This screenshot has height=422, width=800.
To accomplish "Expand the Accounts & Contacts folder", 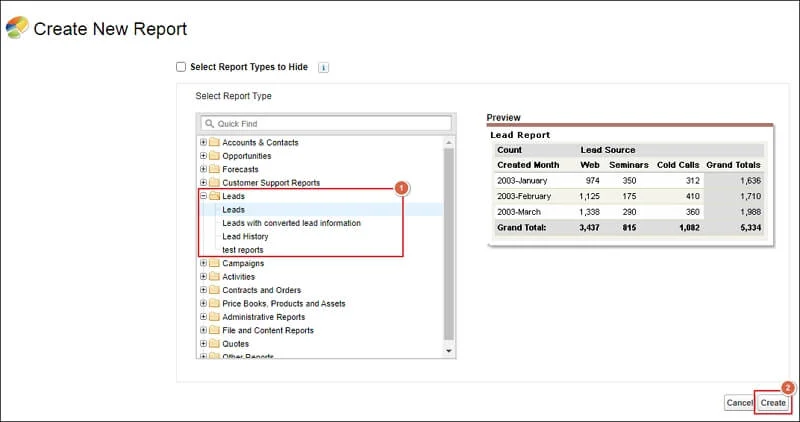I will click(x=204, y=142).
